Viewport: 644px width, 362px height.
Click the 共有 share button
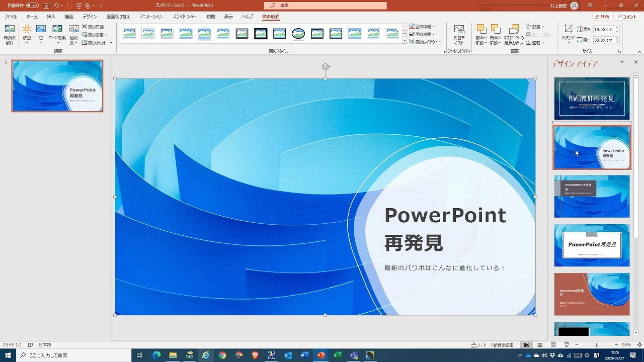click(x=602, y=17)
